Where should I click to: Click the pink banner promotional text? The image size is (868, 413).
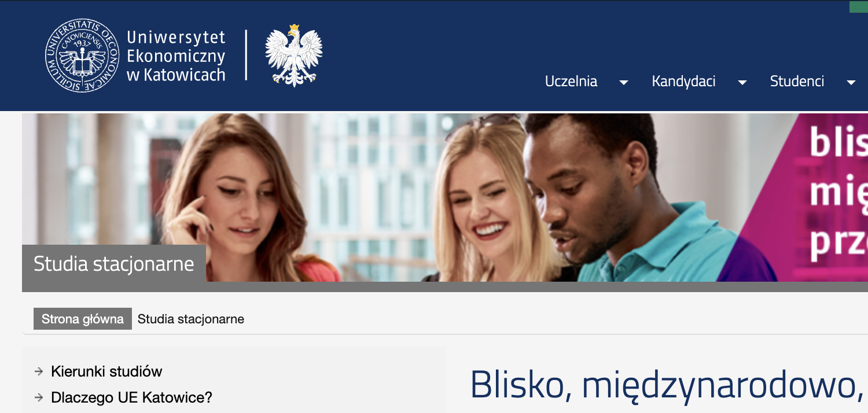point(838,194)
